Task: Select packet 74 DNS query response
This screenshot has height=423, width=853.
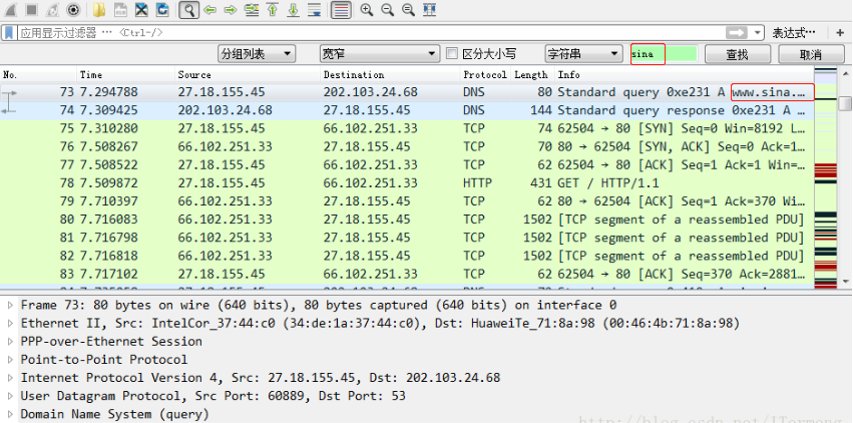Action: [407, 110]
